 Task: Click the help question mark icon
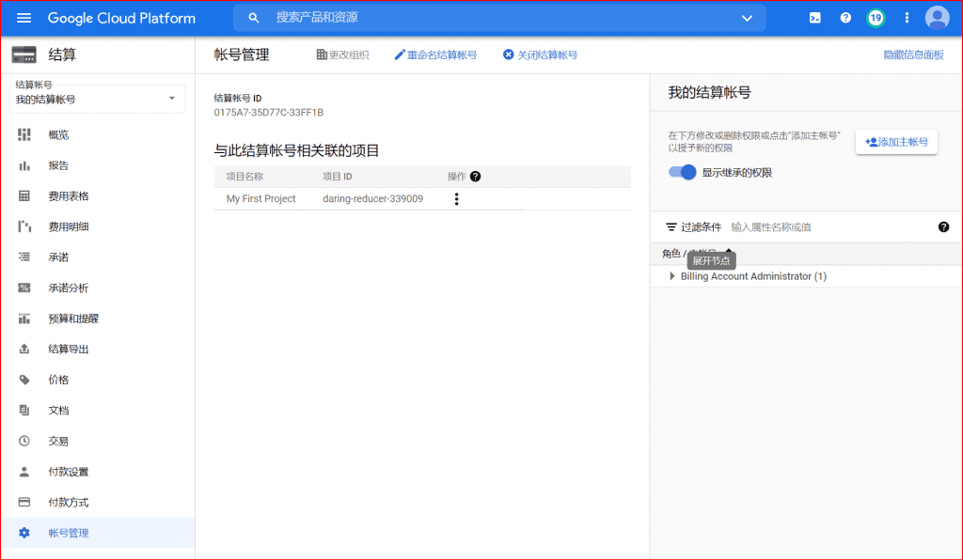pos(845,18)
